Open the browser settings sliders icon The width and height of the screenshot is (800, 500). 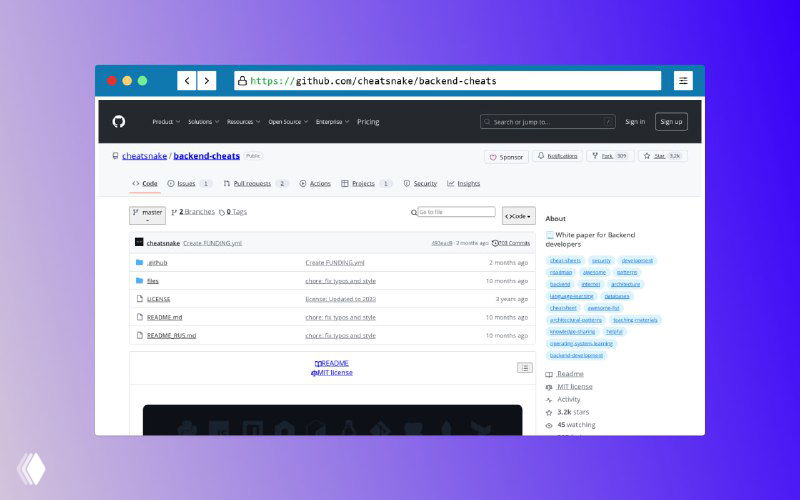pos(683,81)
